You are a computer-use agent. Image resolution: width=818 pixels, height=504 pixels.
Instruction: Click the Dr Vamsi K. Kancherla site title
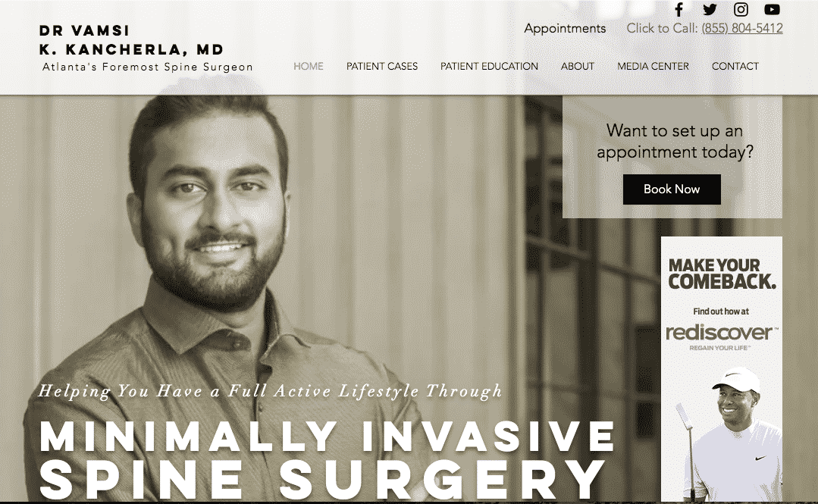click(131, 39)
